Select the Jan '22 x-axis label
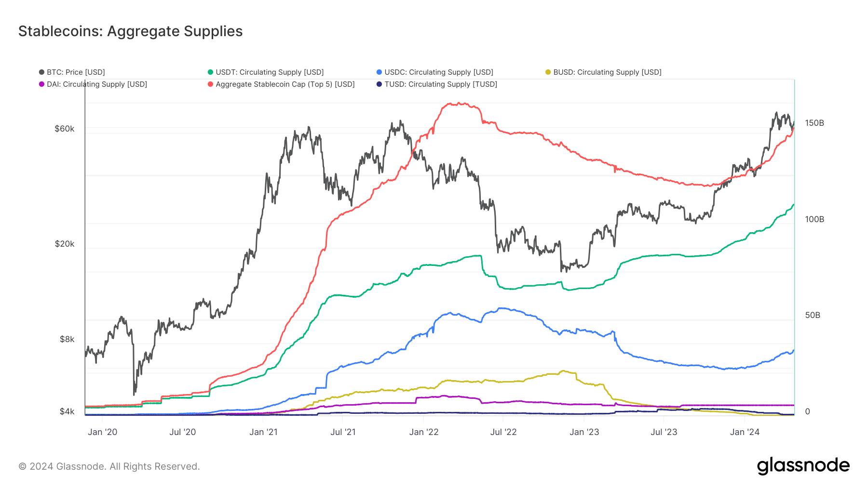This screenshot has height=488, width=868. coord(424,432)
